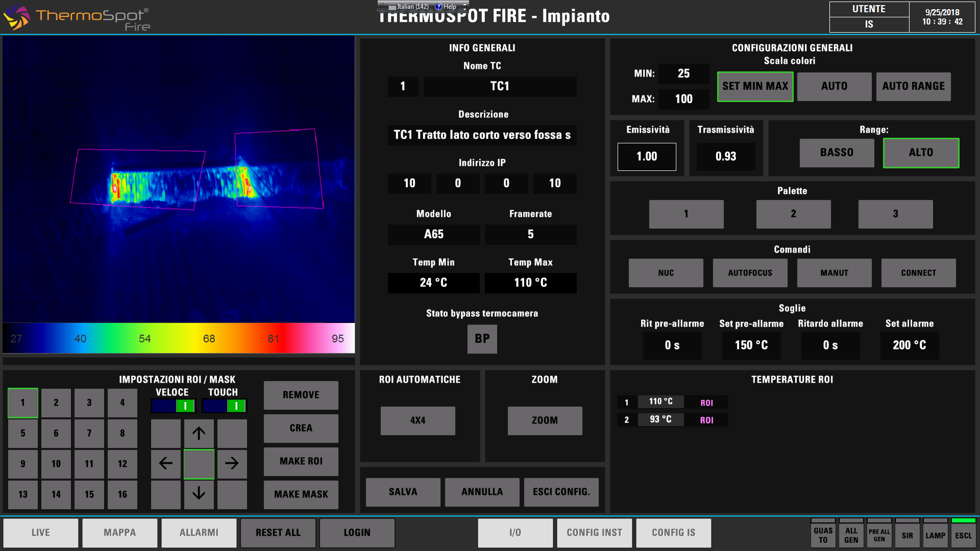The image size is (980, 551).
Task: Trigger the AUTOFOCUS command
Action: (750, 273)
